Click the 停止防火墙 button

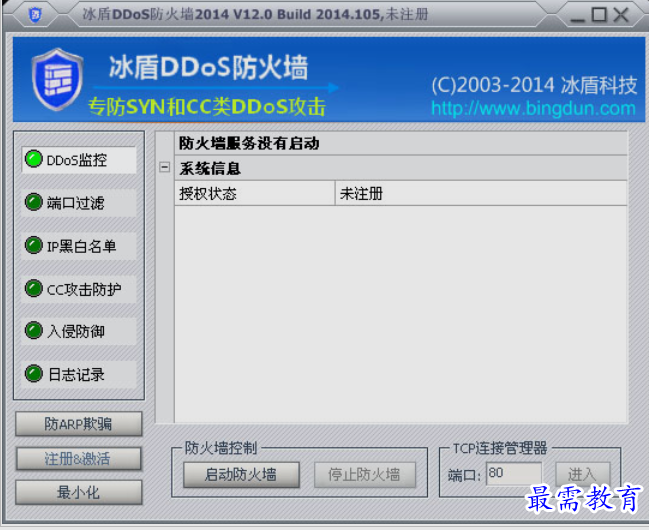pos(365,475)
